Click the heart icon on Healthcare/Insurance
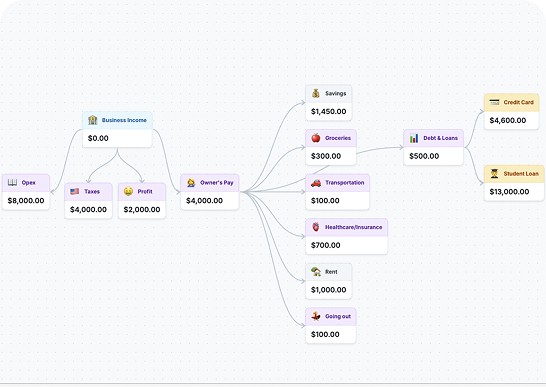The image size is (546, 387). pos(316,227)
